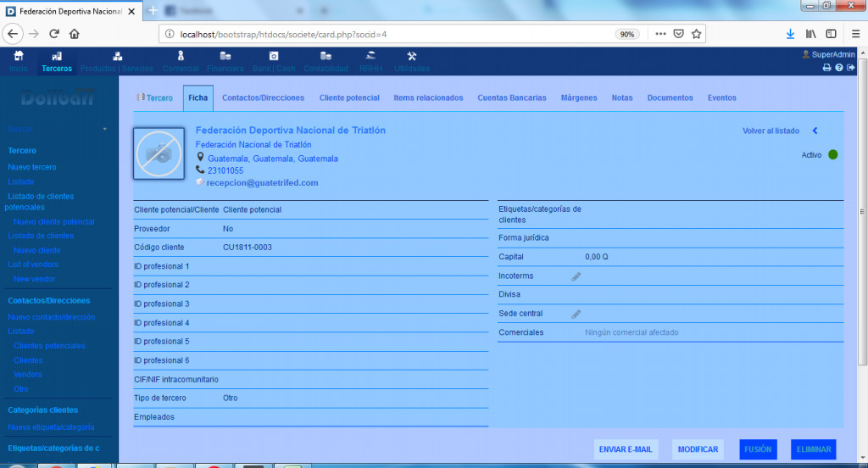Click the ELIMINAR button
868x468 pixels.
[814, 449]
